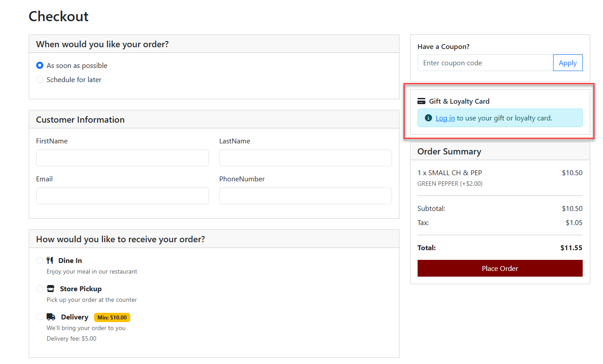Click the Store Pickup shop icon
The height and width of the screenshot is (364, 603).
[x=51, y=289]
